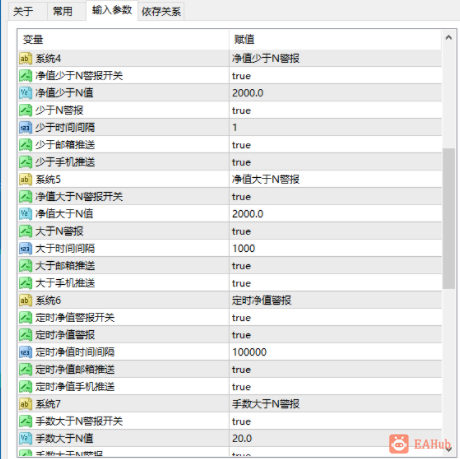Select the 定时净值警报 value of 系统6
The width and height of the screenshot is (460, 459).
[262, 300]
